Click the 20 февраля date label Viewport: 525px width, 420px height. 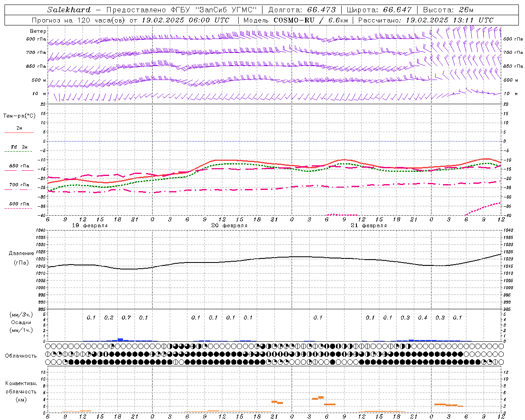[229, 226]
